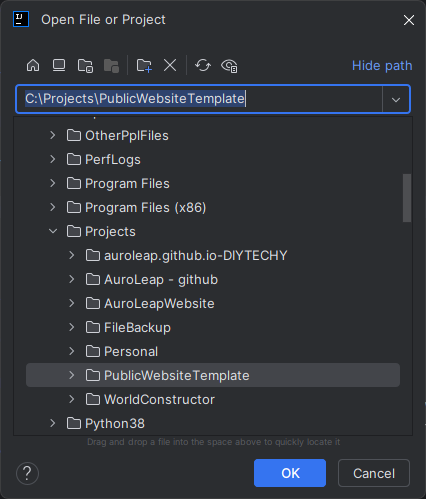Expand the AuroLeapWebsite folder chevron
The height and width of the screenshot is (499, 426).
click(x=72, y=303)
